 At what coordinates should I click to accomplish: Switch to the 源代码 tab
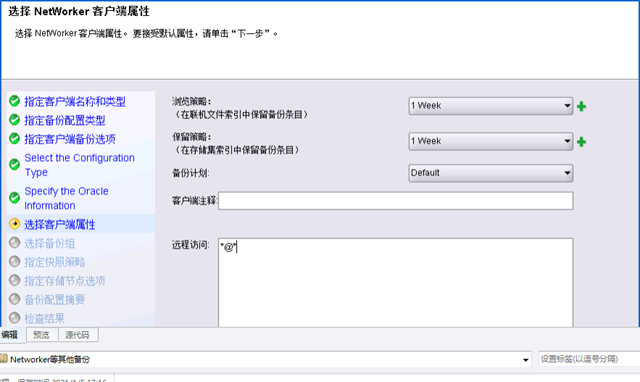(x=77, y=335)
